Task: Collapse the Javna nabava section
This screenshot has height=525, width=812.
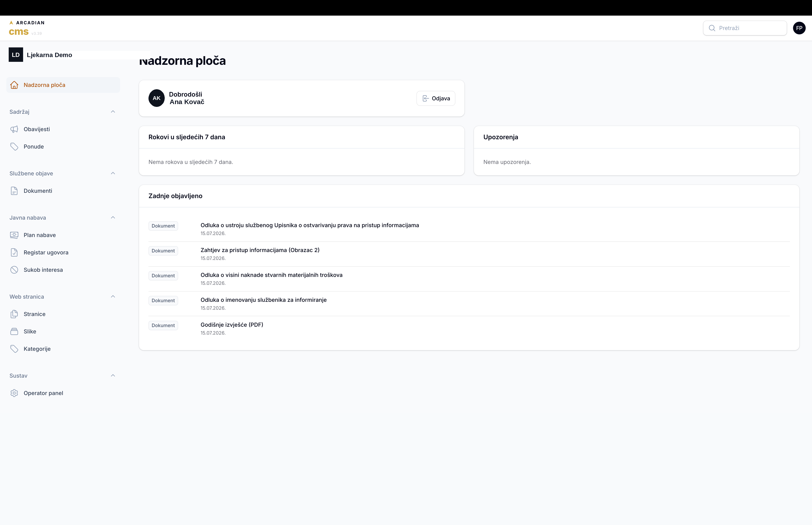Action: click(113, 218)
